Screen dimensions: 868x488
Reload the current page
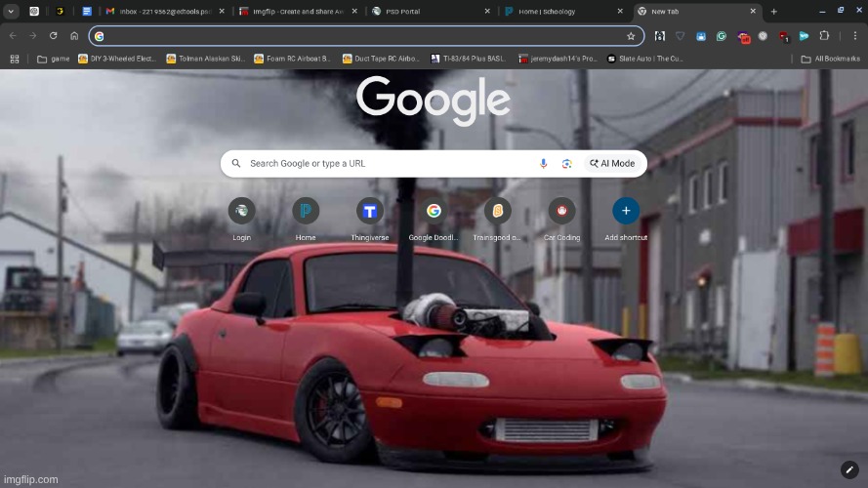click(x=54, y=36)
